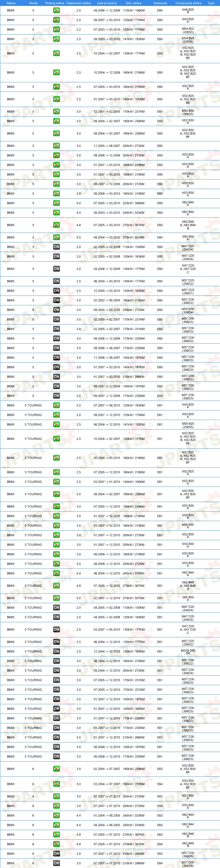This screenshot has width=220, height=868.
Task: Click petrol icon in 01.2004 -> 08.2005 row
Action: pos(56,815)
